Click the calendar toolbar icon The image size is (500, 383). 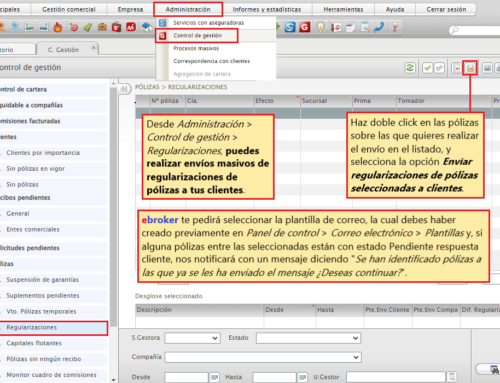(350, 27)
